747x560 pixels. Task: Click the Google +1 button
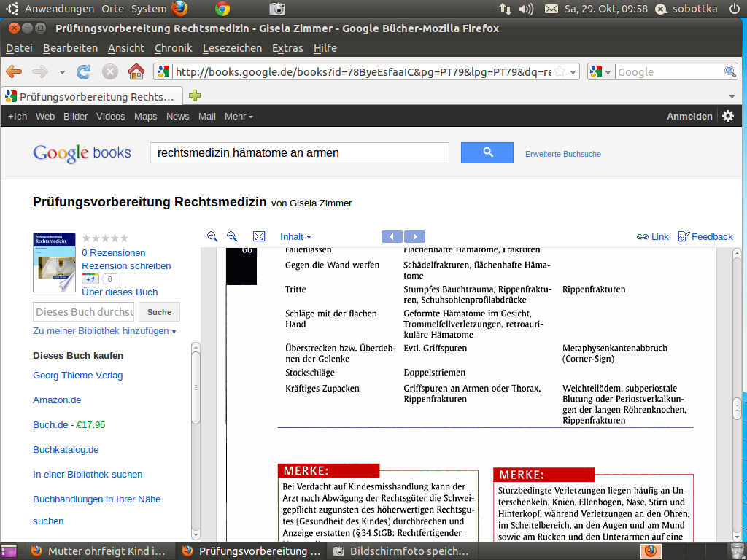coord(90,279)
